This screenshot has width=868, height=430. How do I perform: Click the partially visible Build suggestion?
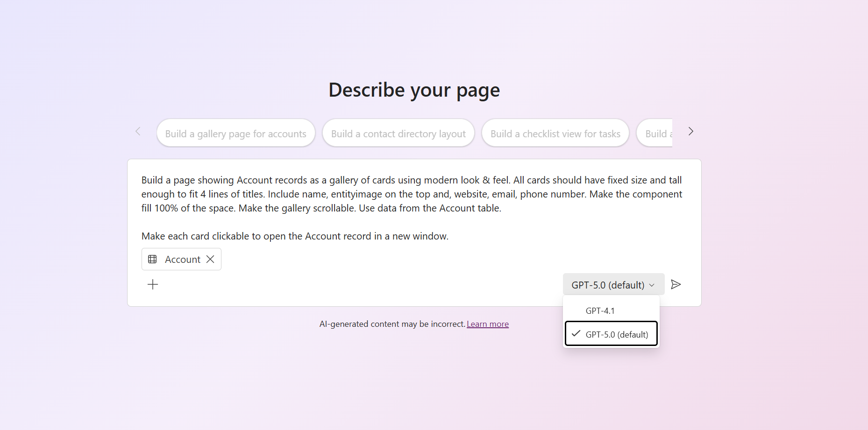coord(655,134)
